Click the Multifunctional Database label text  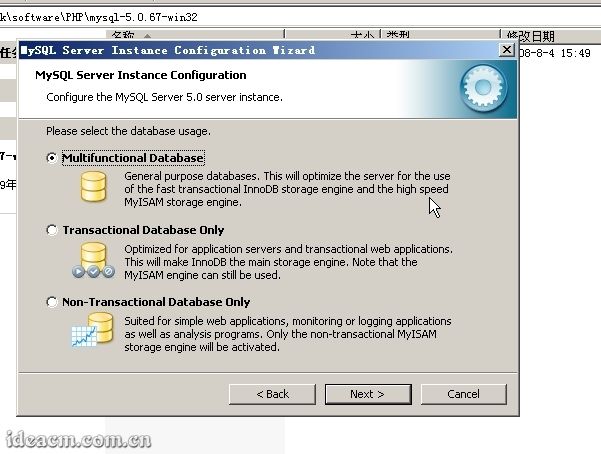pos(133,158)
